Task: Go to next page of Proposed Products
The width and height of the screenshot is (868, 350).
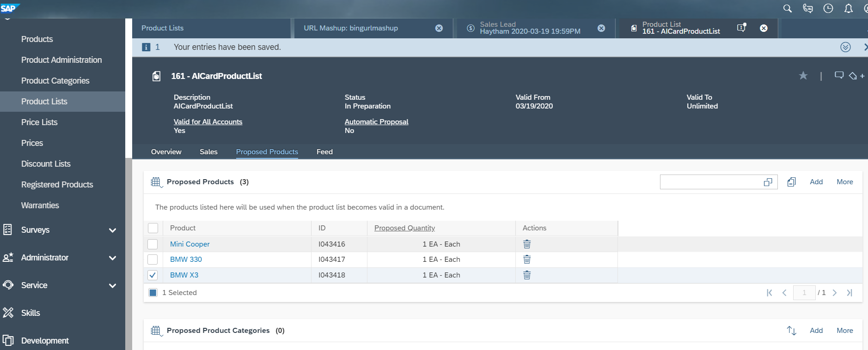Action: coord(835,293)
